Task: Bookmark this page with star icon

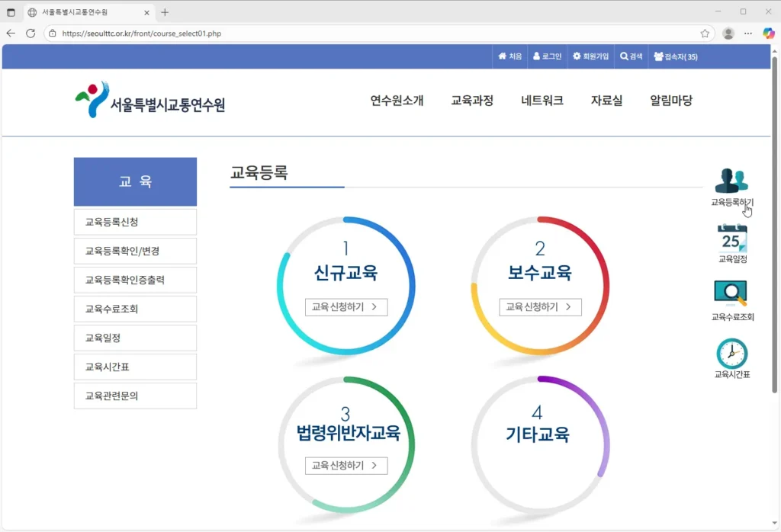Action: [x=705, y=34]
